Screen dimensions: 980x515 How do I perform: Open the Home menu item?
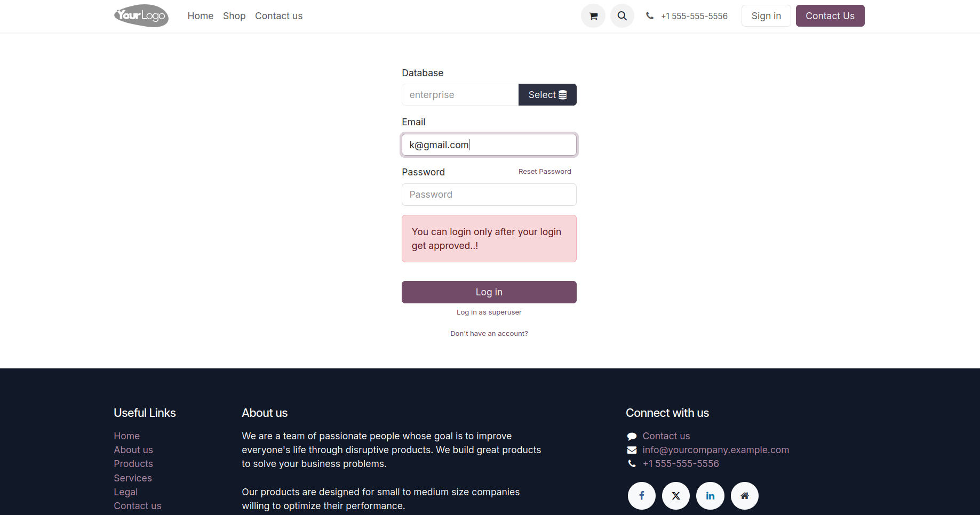[x=200, y=16]
